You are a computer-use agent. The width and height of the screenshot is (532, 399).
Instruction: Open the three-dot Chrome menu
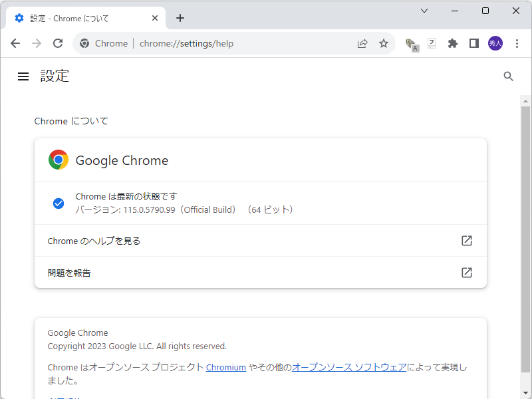[517, 43]
